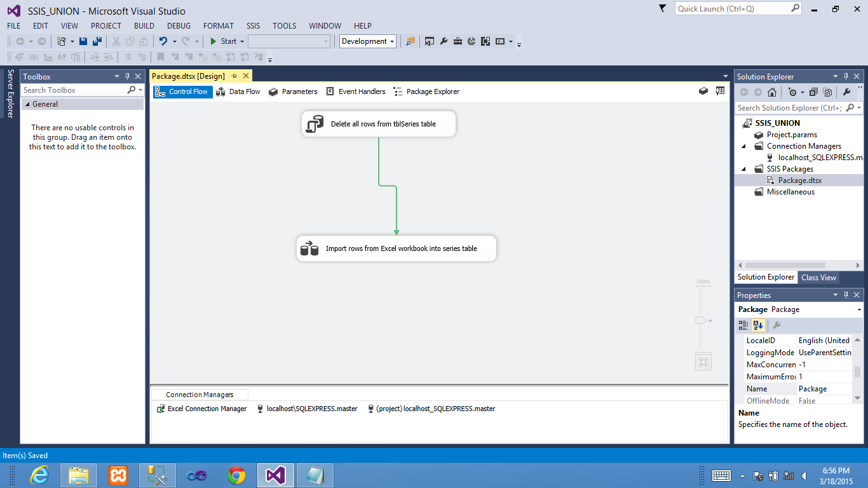This screenshot has height=488, width=868.
Task: Switch to the Parameters tab
Action: (293, 91)
